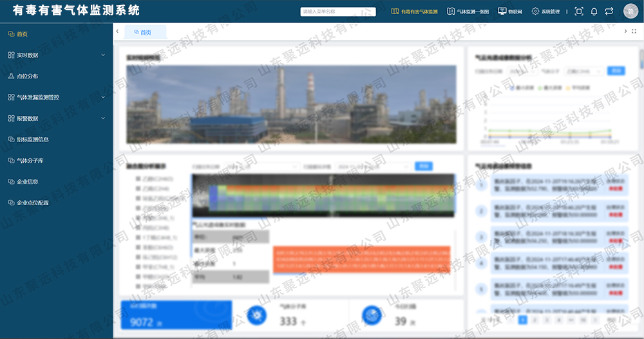The height and width of the screenshot is (339, 644).
Task: Select page 1 in alarm pagination
Action: (522, 320)
